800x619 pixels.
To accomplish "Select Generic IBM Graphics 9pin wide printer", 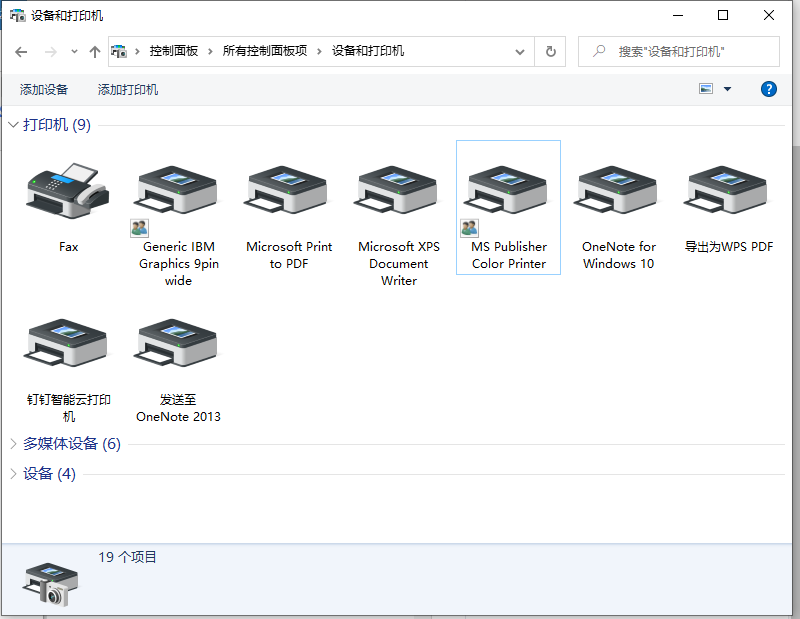I will click(178, 190).
